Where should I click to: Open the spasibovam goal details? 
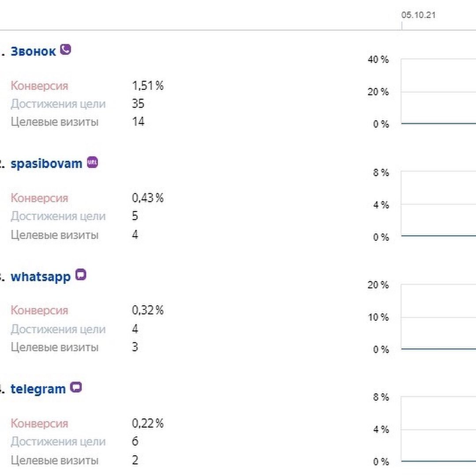46,164
